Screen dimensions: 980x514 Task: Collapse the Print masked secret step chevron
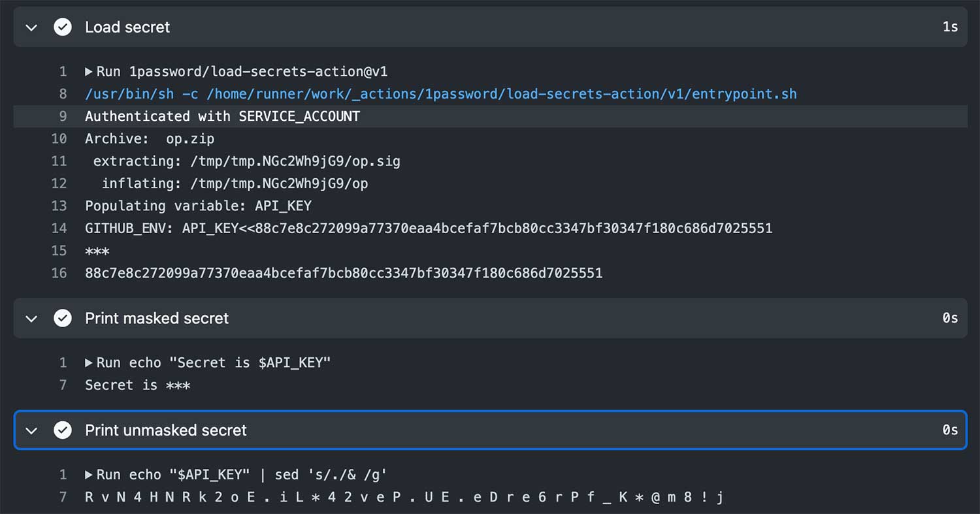(31, 319)
